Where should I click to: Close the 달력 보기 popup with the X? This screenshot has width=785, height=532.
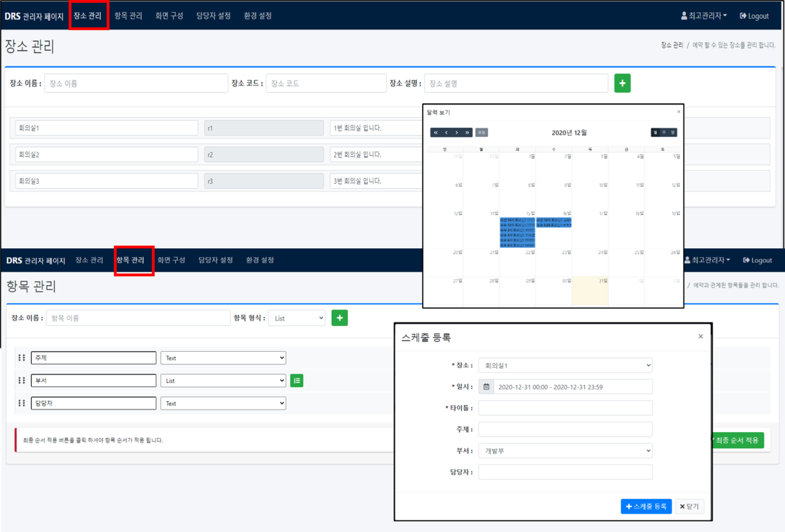678,112
